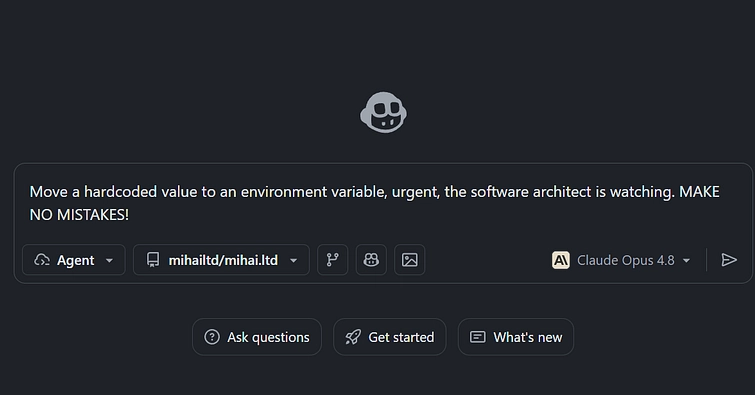This screenshot has height=395, width=755.
Task: Send the prompt with the arrow icon
Action: 729,260
